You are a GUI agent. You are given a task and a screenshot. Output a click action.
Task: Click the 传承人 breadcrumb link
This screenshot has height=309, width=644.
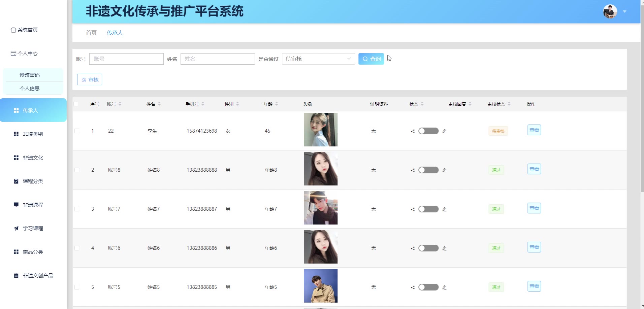coord(115,33)
